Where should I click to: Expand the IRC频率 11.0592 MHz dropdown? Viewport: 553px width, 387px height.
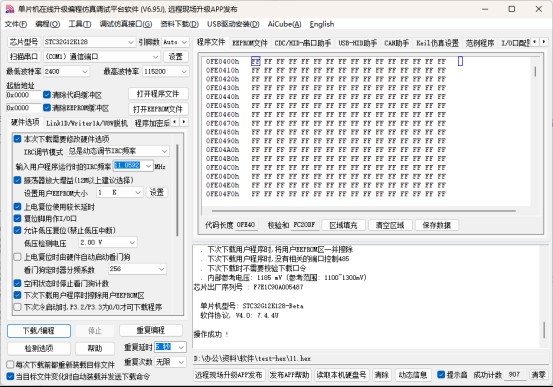148,166
